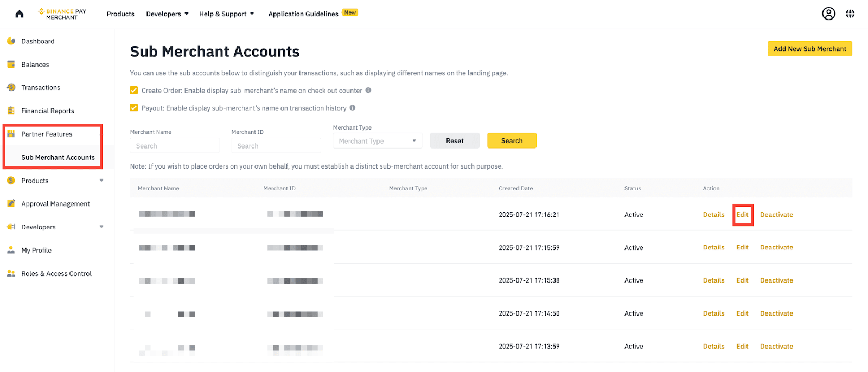This screenshot has width=868, height=372.
Task: Click the globe language icon
Action: (850, 14)
